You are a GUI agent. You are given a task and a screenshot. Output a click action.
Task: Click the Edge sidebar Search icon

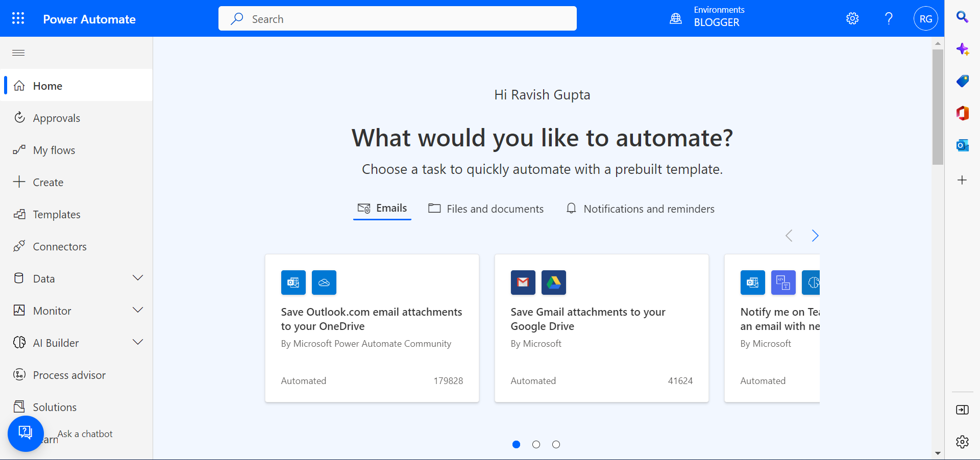pyautogui.click(x=962, y=17)
